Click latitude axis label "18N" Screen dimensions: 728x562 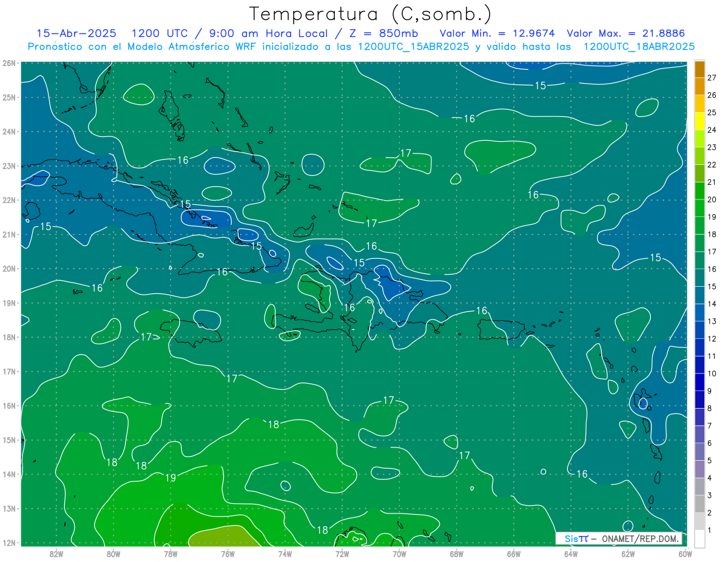pos(8,337)
